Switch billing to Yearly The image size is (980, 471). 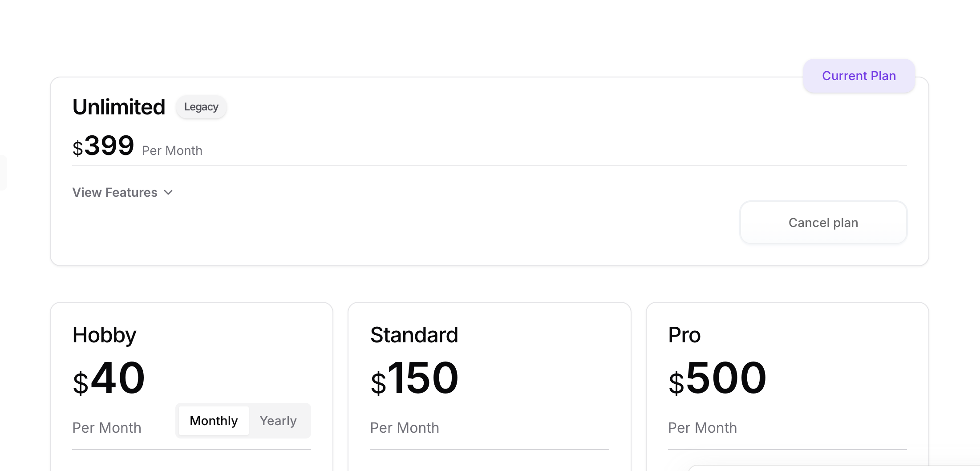(x=278, y=421)
